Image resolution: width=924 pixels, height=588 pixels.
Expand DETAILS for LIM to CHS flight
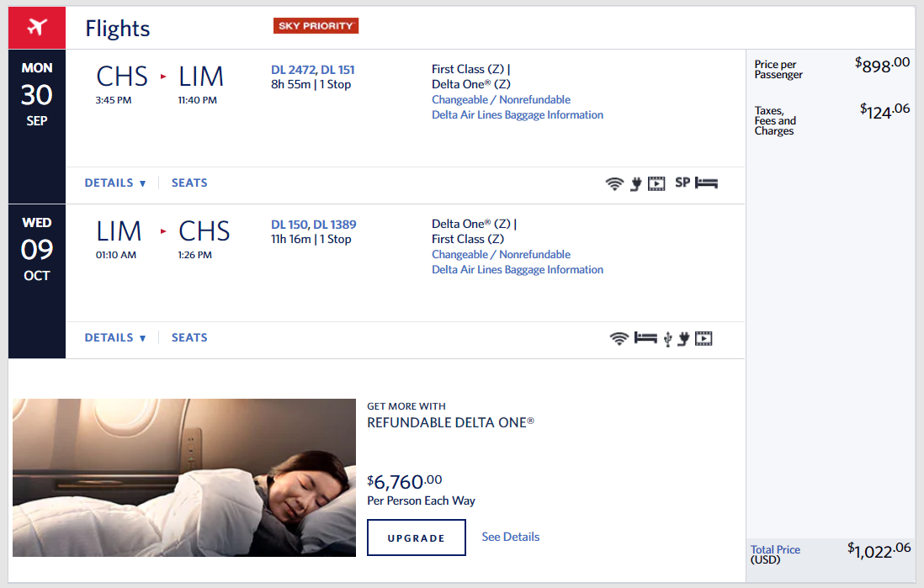[115, 337]
